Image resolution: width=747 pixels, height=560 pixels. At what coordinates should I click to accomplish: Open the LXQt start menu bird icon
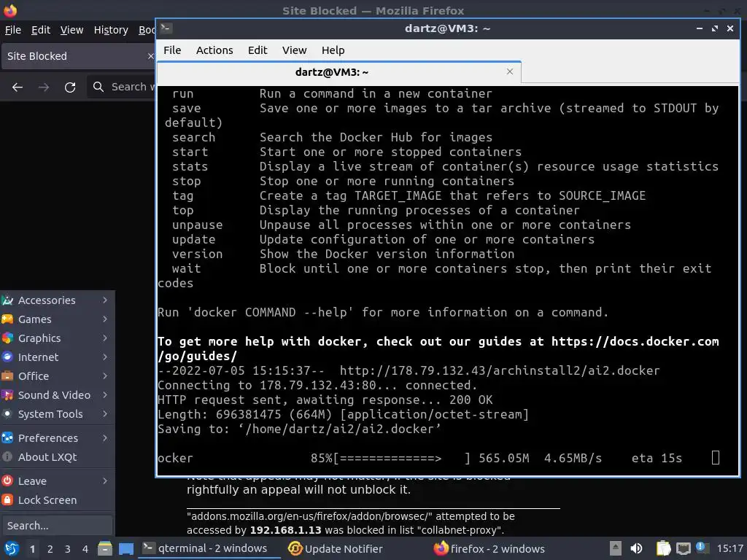(x=12, y=548)
